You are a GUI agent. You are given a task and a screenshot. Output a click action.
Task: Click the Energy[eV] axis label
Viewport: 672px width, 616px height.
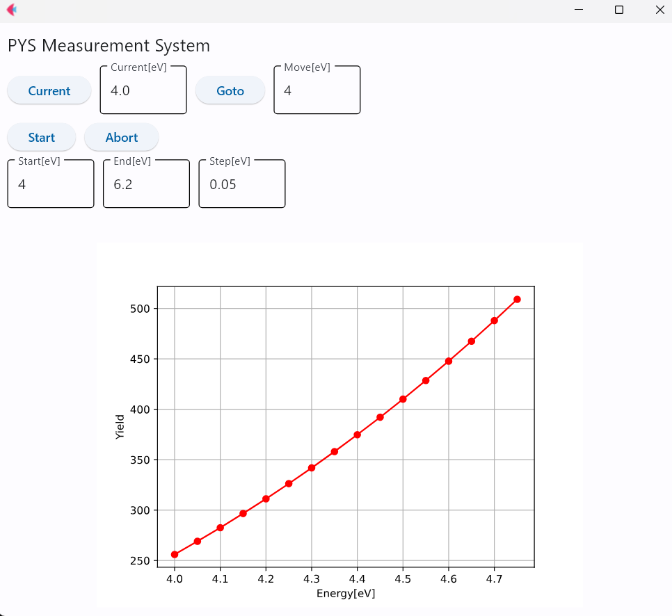(x=344, y=593)
